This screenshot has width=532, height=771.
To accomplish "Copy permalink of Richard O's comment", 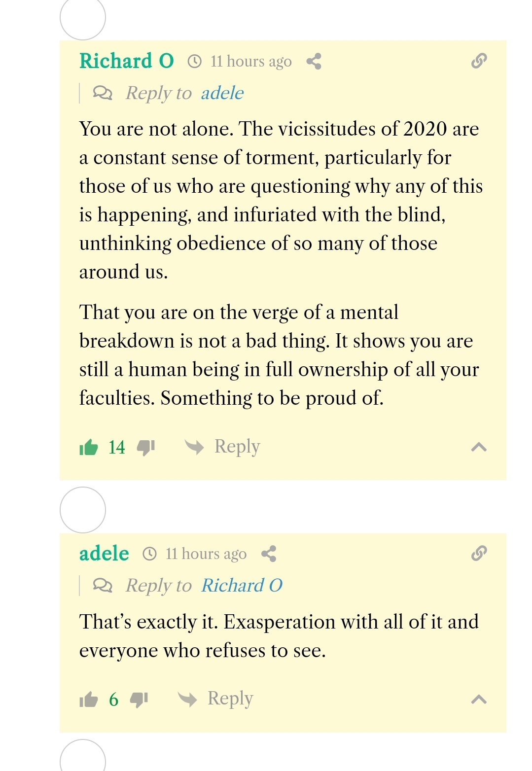I will point(479,61).
